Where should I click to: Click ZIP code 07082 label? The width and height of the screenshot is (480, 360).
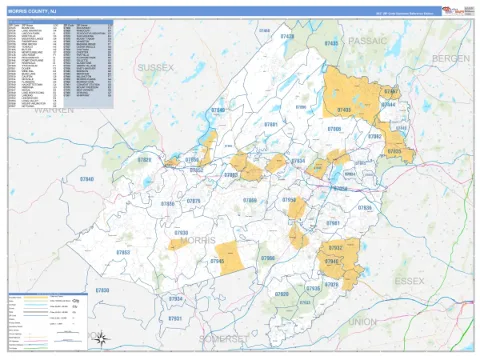point(375,136)
